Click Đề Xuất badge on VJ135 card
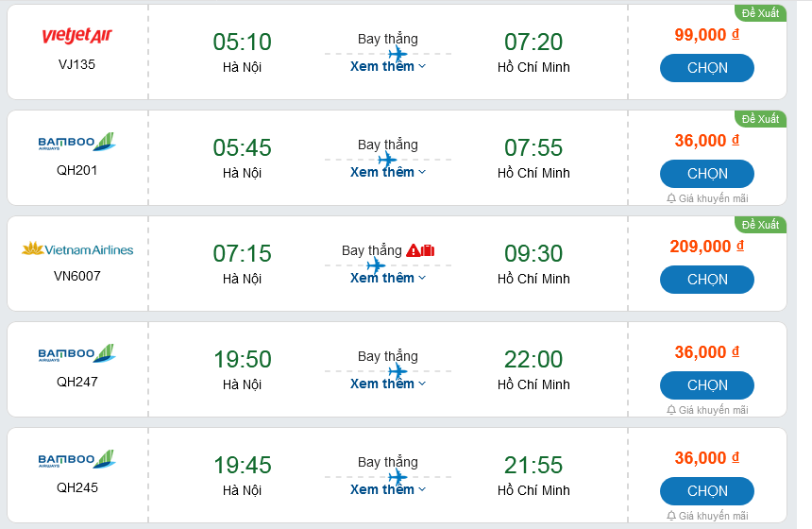 pos(760,13)
